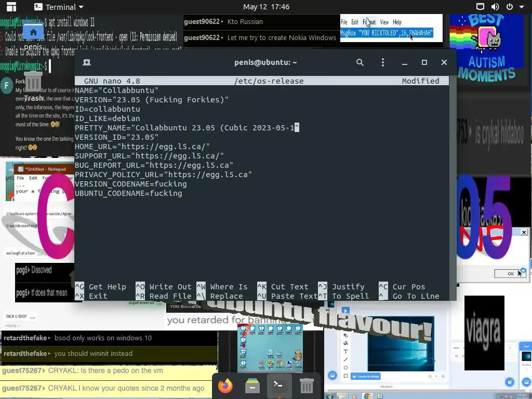Image resolution: width=532 pixels, height=399 pixels.
Task: Click the ^J Justify nano shortcut
Action: [x=341, y=287]
